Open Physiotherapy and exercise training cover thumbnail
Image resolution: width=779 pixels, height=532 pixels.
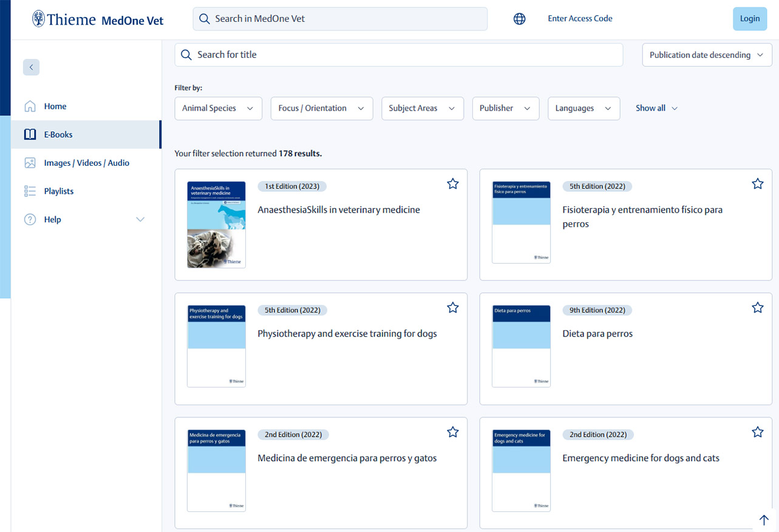(216, 346)
